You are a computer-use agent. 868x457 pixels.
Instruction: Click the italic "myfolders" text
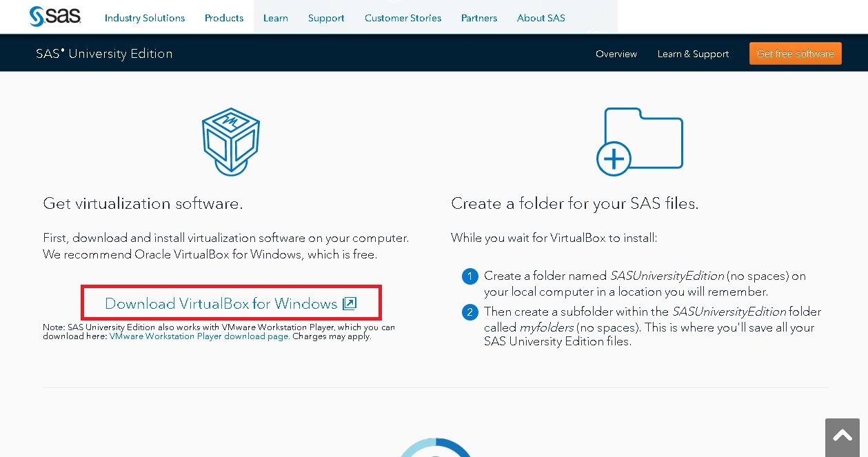click(x=545, y=327)
